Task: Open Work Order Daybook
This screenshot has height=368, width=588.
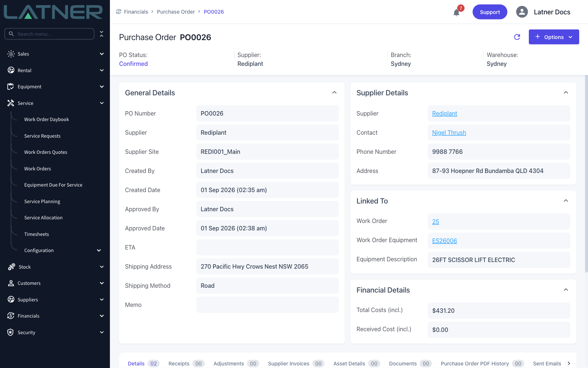Action: [x=47, y=119]
